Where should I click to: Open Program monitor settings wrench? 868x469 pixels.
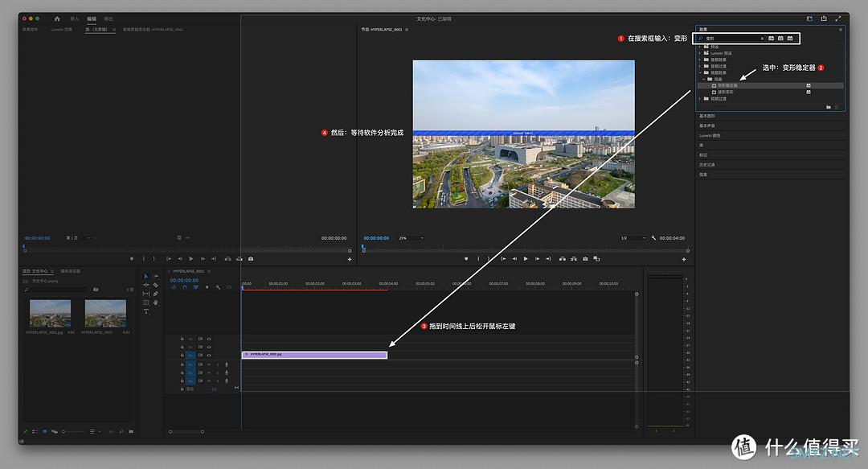653,238
